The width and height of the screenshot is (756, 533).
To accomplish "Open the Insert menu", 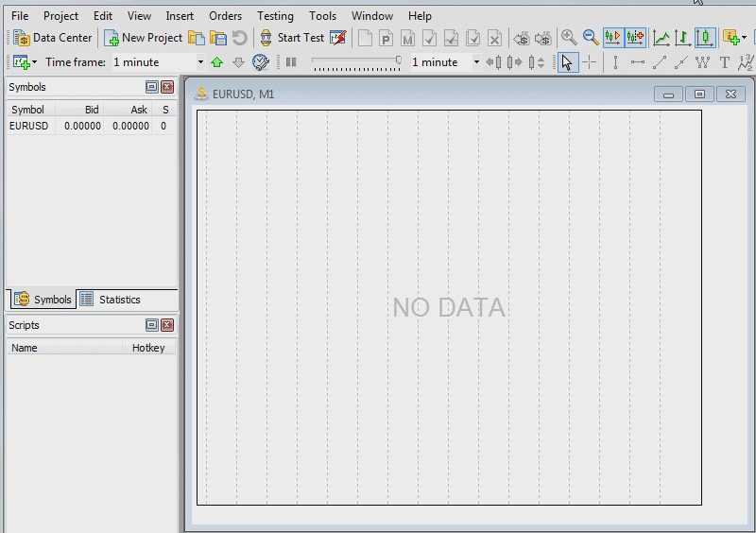I will coord(180,16).
